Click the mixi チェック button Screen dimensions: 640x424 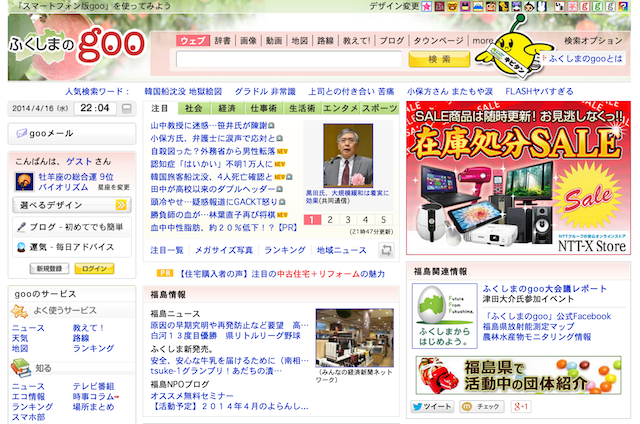[482, 406]
